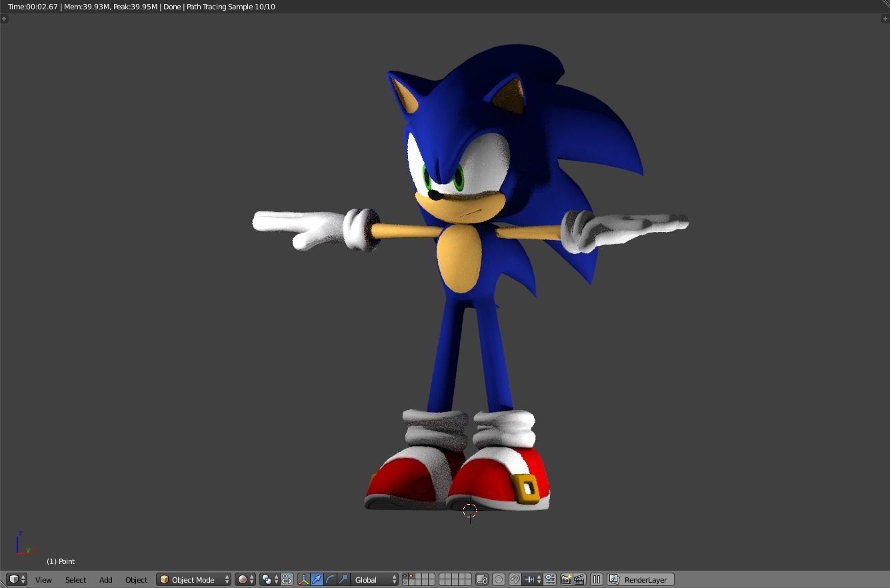890x588 pixels.
Task: Enable the rotate manipulator arc
Action: point(330,579)
